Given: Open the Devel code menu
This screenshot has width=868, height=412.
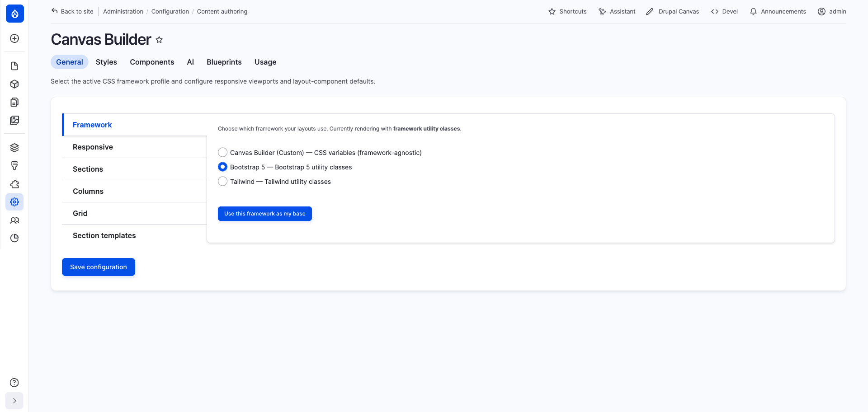Looking at the screenshot, I should pos(724,12).
